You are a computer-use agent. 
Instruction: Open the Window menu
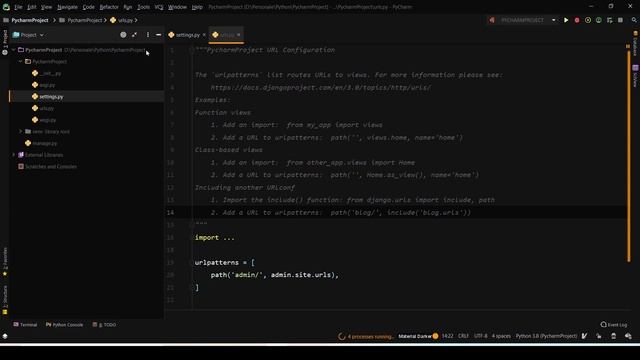[177, 7]
